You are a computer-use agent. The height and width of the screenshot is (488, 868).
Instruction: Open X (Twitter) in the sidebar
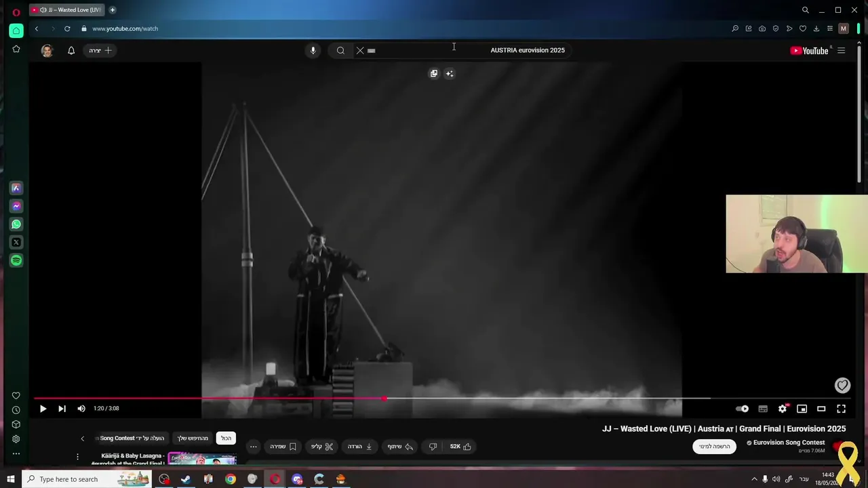click(x=16, y=242)
